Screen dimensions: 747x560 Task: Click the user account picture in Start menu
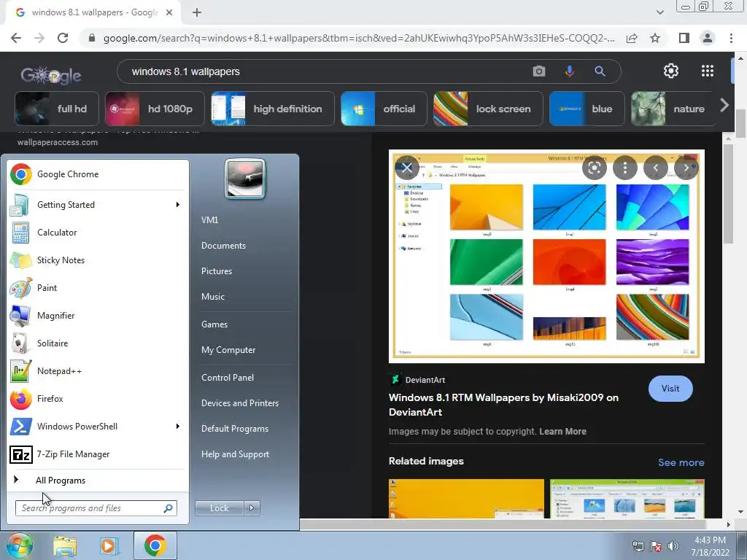[x=245, y=179]
